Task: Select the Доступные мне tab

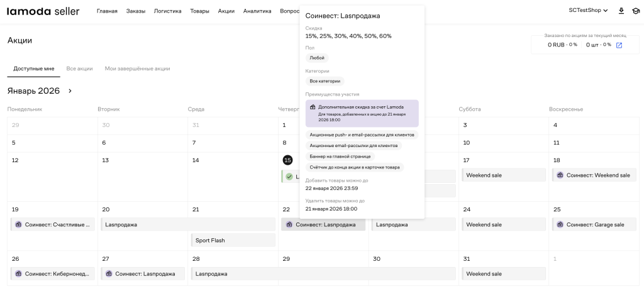Action: pos(34,69)
